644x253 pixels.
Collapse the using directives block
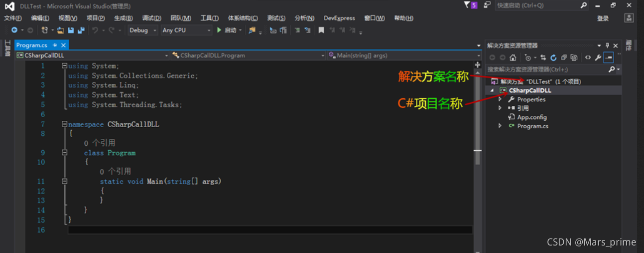65,66
